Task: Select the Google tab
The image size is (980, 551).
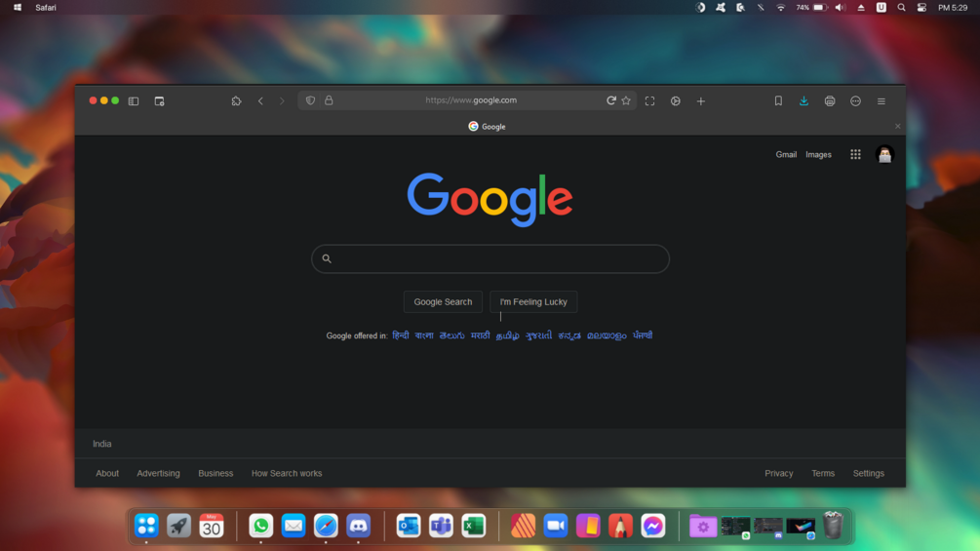Action: 487,126
